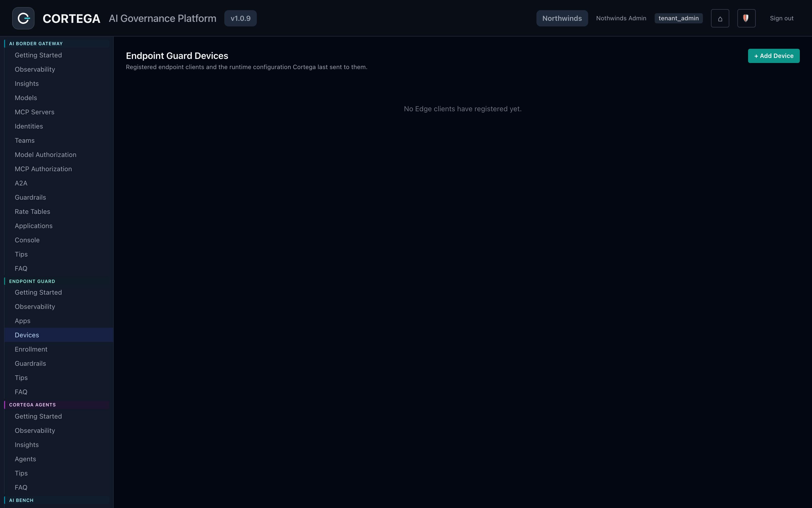This screenshot has height=508, width=812.
Task: Open the Applications page
Action: pos(59,226)
